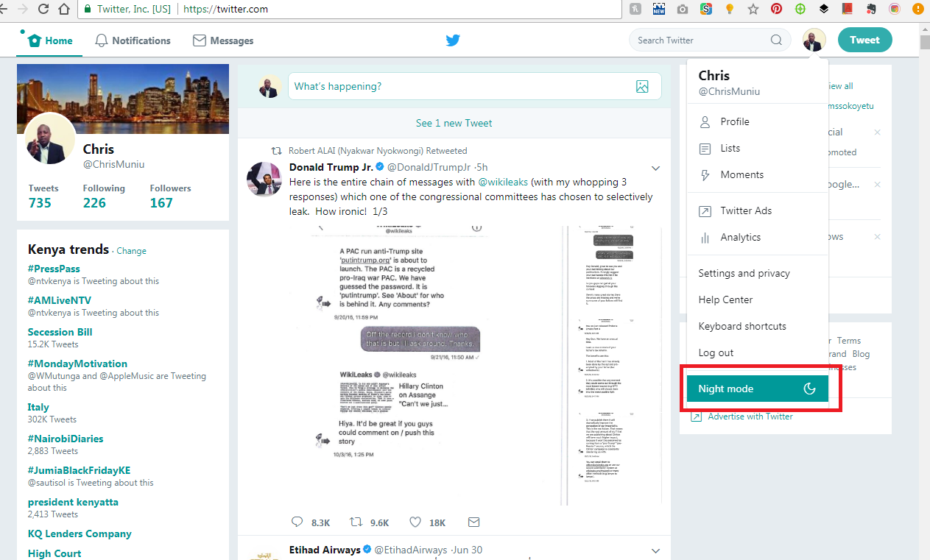Click the What's happening compose box
930x560 pixels.
(x=474, y=86)
